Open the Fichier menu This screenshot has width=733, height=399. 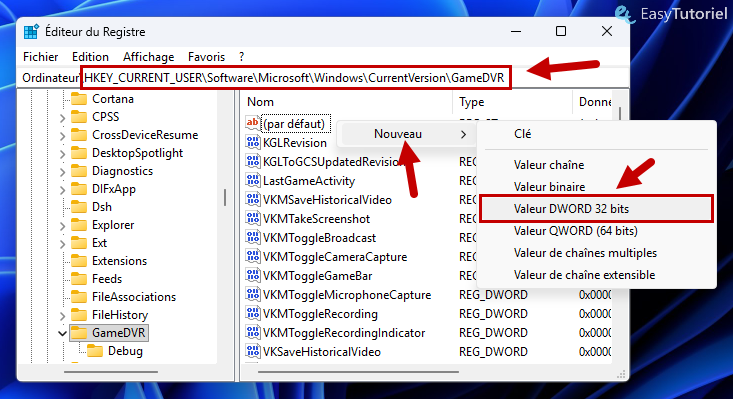coord(41,57)
